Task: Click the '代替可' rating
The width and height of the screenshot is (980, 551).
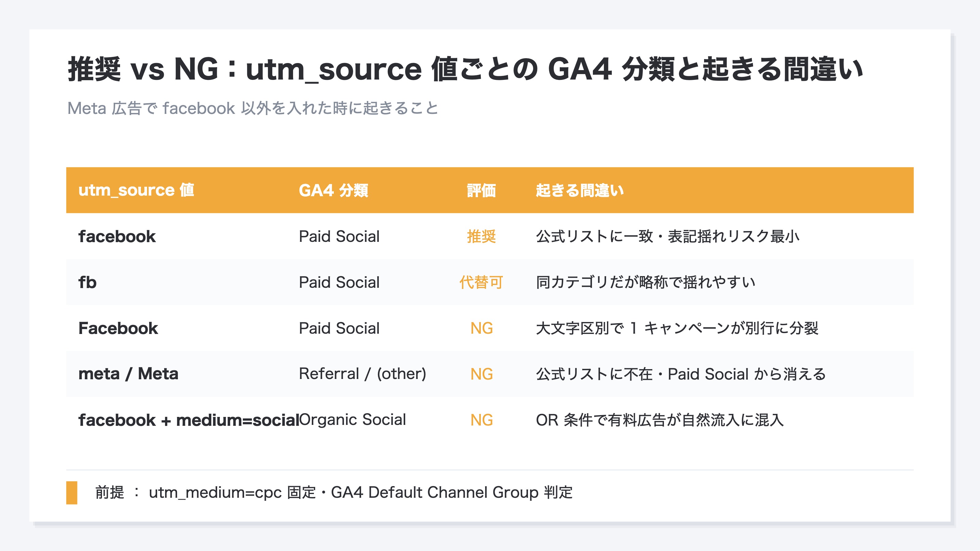Action: pyautogui.click(x=481, y=282)
